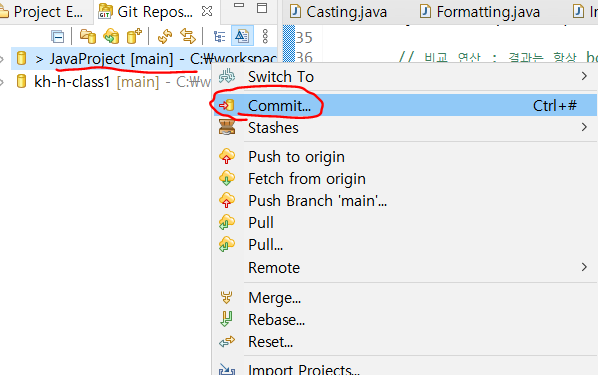The image size is (598, 375).
Task: Choose Reset... from the context menu
Action: click(405, 342)
